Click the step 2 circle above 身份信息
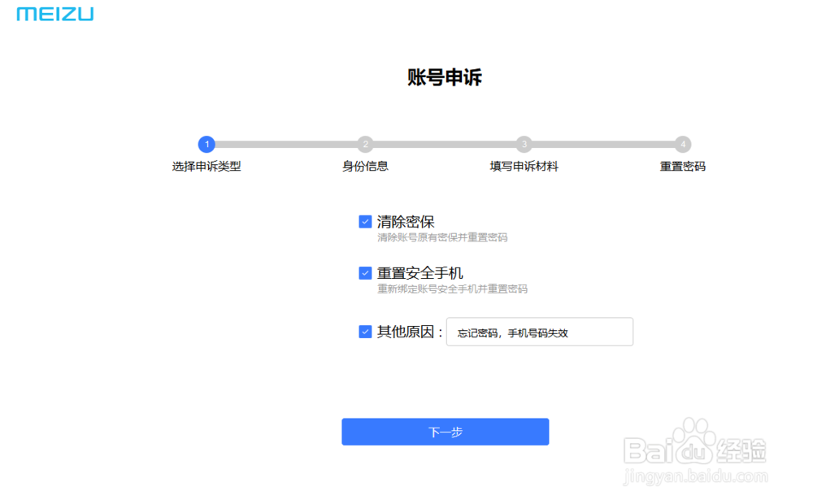813x504 pixels. pyautogui.click(x=365, y=144)
